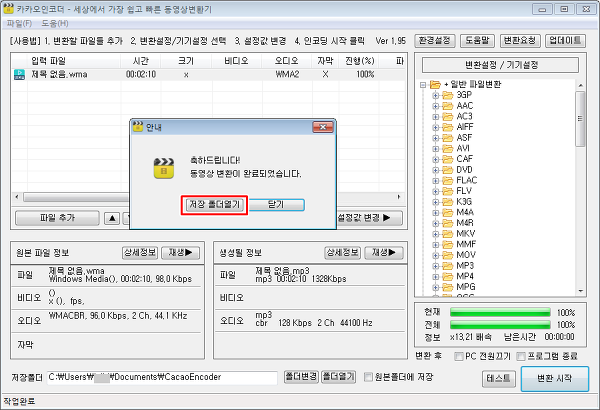Select the FLAC folder icon
The image size is (600, 410).
(x=447, y=181)
